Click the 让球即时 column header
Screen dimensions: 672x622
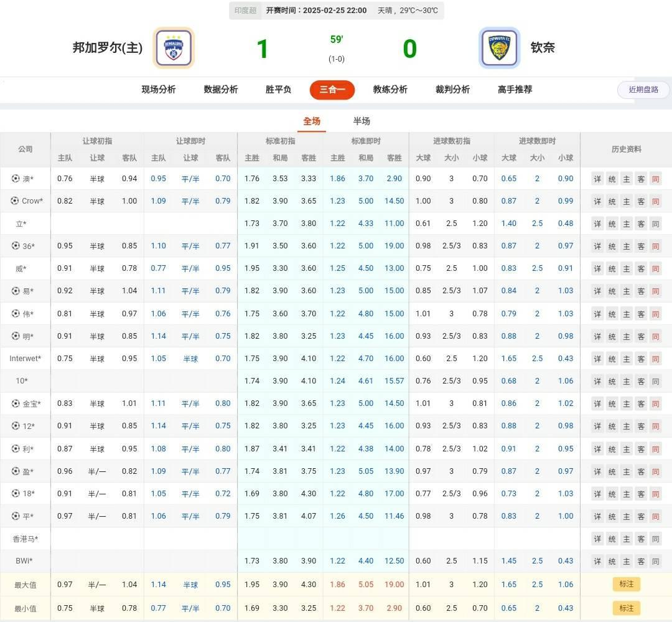[190, 141]
